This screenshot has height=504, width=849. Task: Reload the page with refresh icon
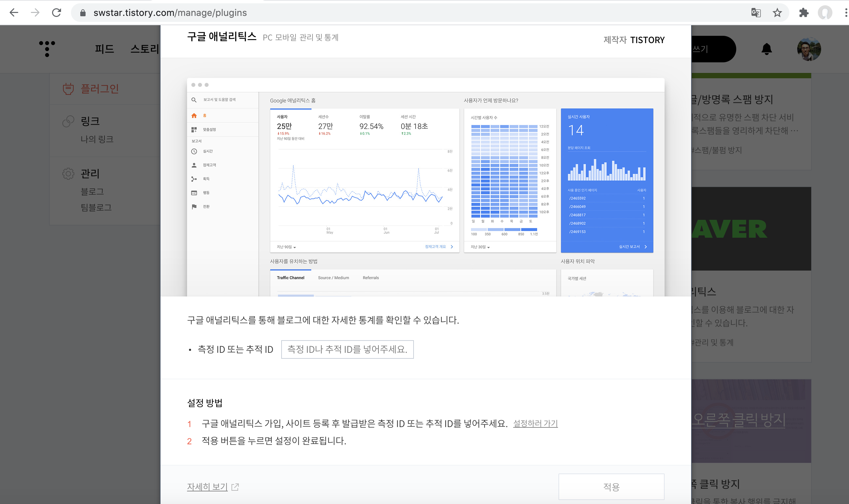pyautogui.click(x=56, y=13)
